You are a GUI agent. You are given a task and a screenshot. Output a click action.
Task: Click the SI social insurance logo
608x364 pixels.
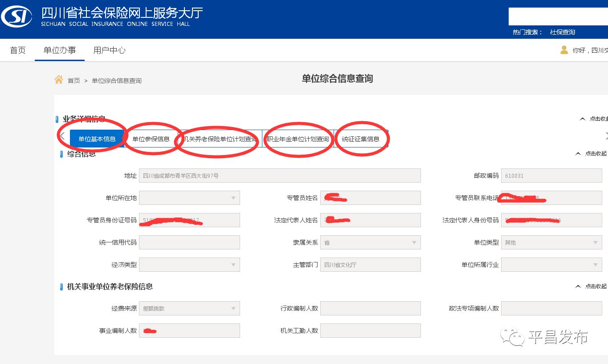[x=16, y=17]
